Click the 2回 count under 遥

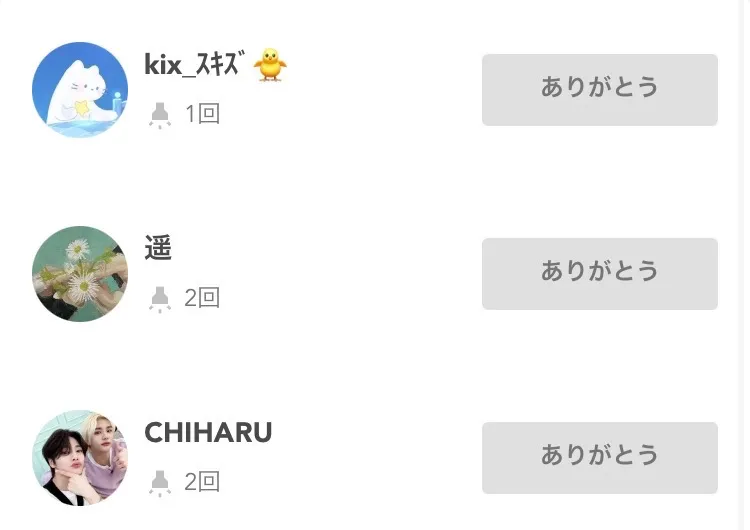tap(202, 298)
